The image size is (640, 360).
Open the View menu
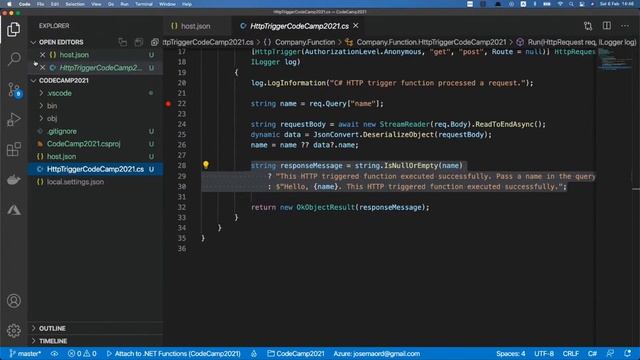click(x=96, y=4)
